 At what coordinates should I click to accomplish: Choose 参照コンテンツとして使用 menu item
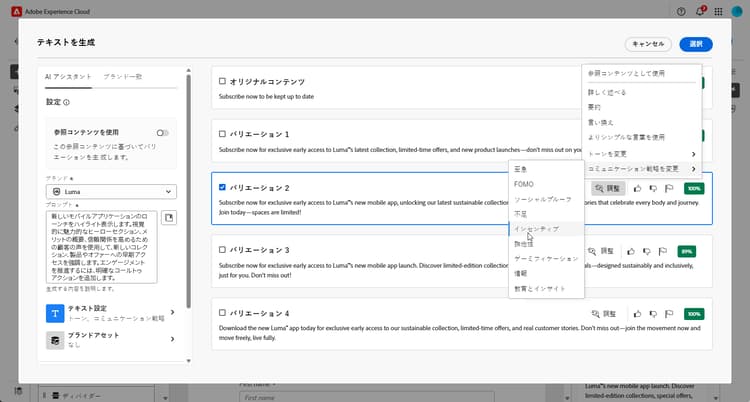[x=641, y=73]
